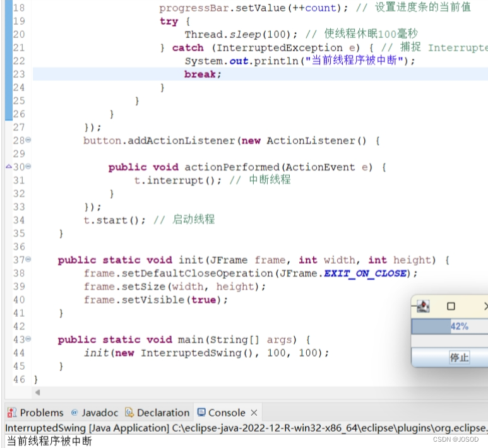Click frame.setSize(width, height) on line 39
This screenshot has height=448, width=488.
pyautogui.click(x=174, y=286)
